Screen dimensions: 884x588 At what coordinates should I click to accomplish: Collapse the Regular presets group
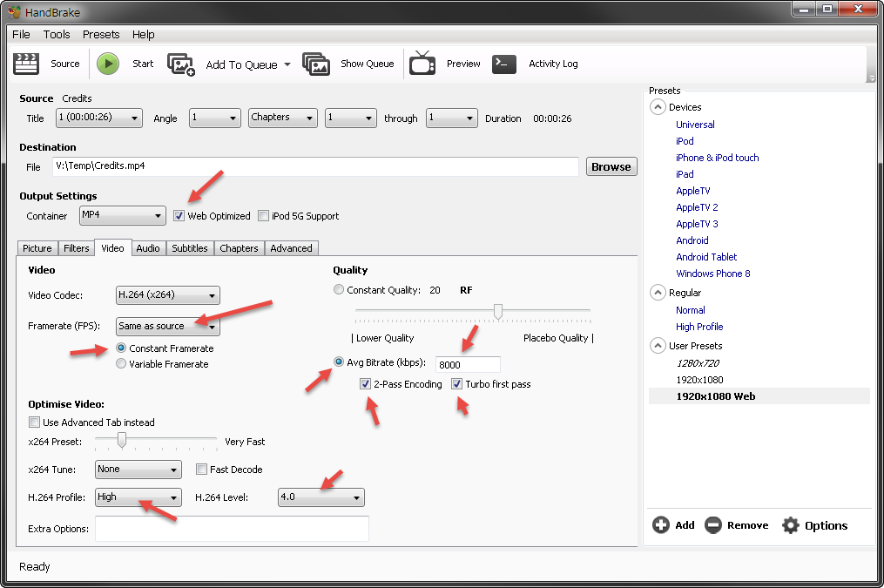click(x=658, y=293)
